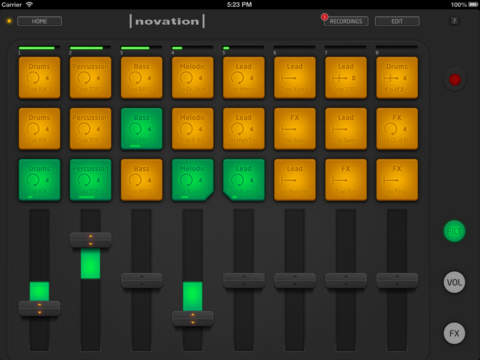480x360 pixels.
Task: Trigger the top-row Drums pad in column one
Action: 39,78
